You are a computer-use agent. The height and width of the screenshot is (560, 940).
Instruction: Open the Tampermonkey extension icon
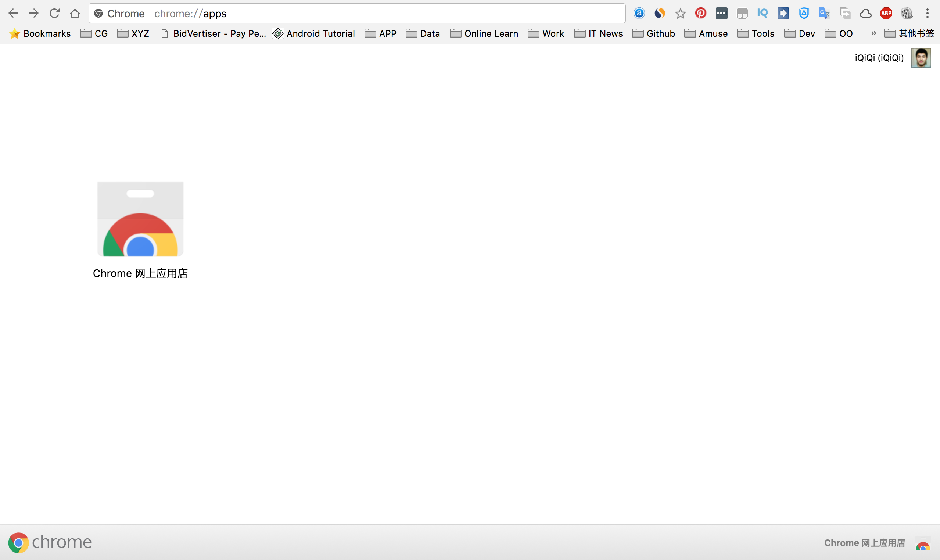(x=742, y=14)
